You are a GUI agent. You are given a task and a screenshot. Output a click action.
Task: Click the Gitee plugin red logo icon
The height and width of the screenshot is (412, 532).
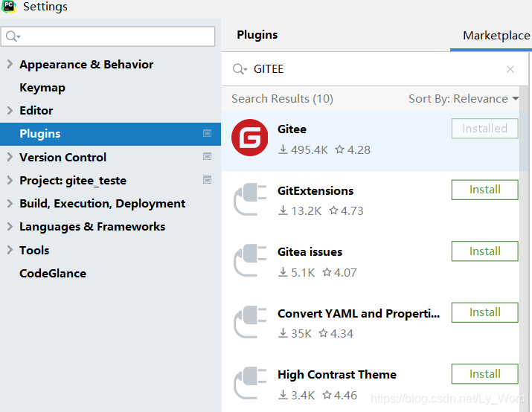(x=249, y=138)
